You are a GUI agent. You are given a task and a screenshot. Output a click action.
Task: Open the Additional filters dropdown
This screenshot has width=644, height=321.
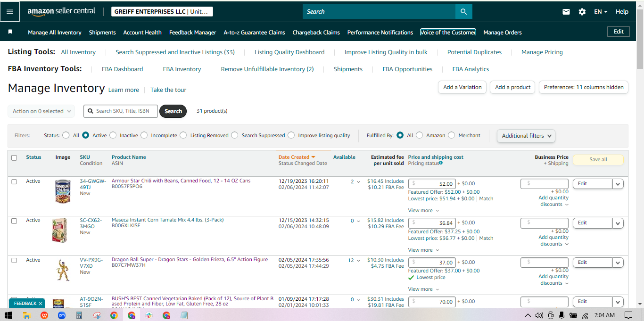click(x=526, y=136)
